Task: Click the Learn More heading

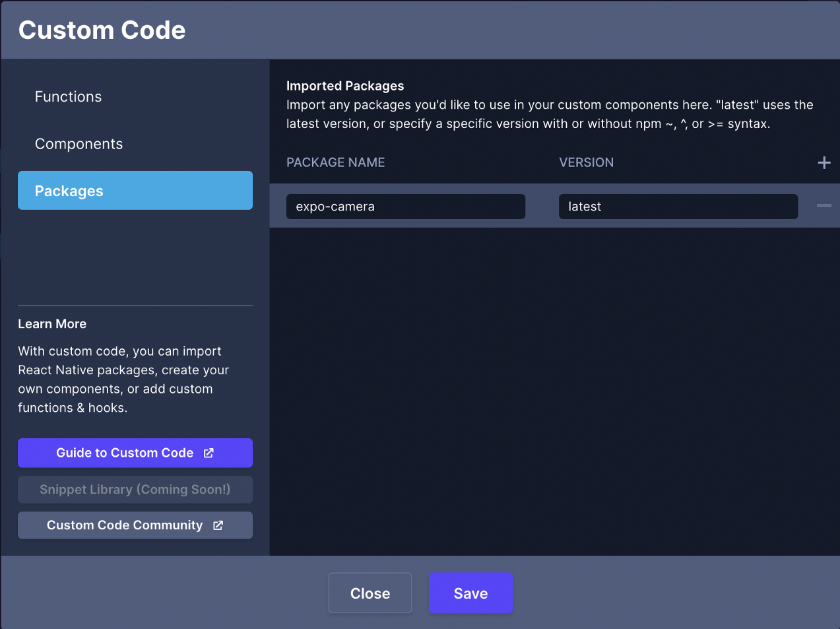Action: pyautogui.click(x=52, y=324)
